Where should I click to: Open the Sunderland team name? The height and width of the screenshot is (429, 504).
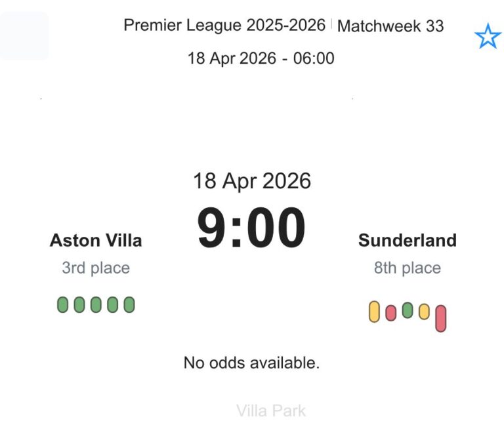click(407, 241)
